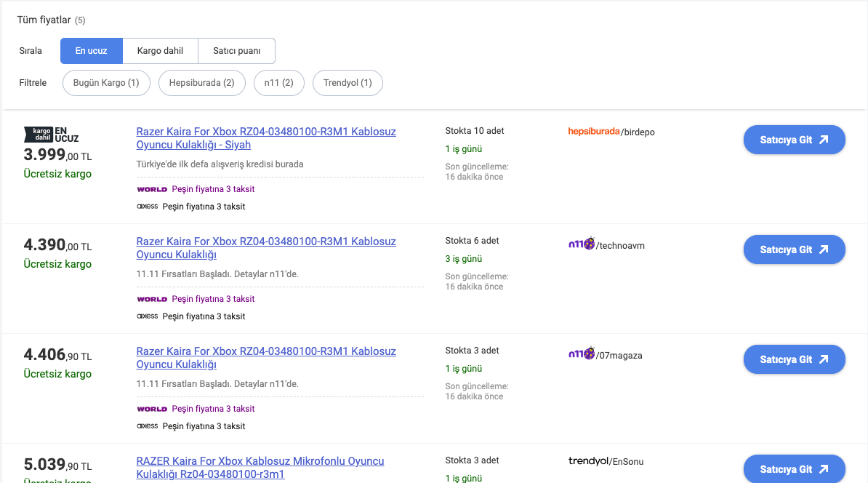Open the Razer Kaira Siyah hepsiburada product link

coord(266,138)
